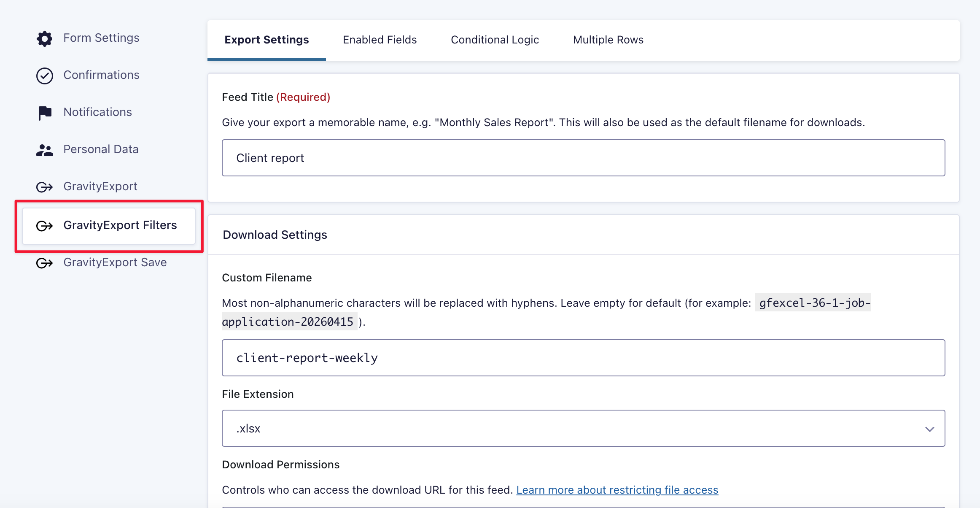Click the GravityExport Save arrow icon
The height and width of the screenshot is (508, 980).
click(44, 263)
